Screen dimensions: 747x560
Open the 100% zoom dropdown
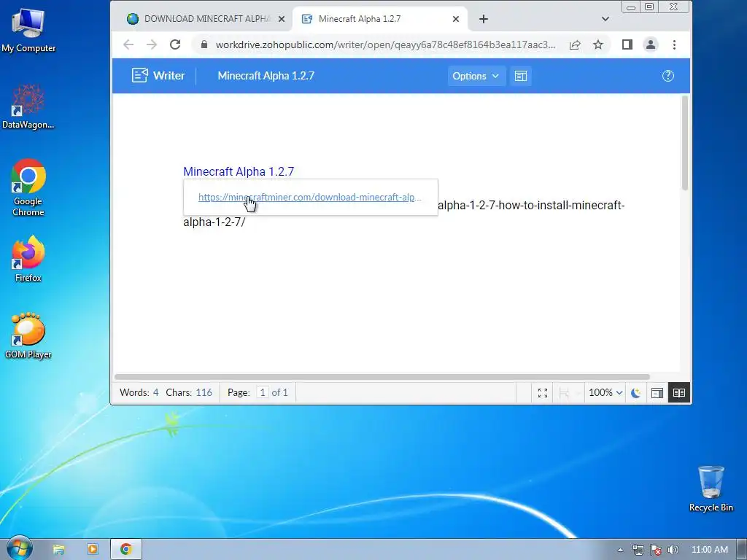605,393
